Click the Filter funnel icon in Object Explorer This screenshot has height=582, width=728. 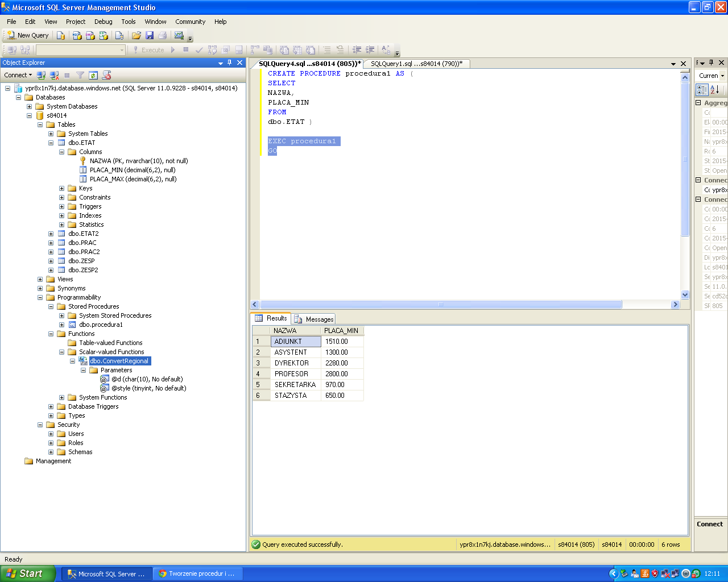click(x=80, y=75)
